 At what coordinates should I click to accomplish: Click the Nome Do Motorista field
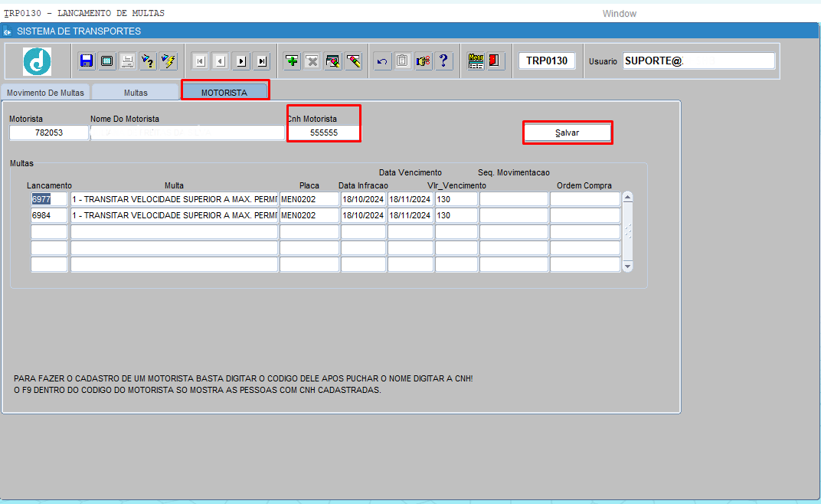(x=188, y=133)
